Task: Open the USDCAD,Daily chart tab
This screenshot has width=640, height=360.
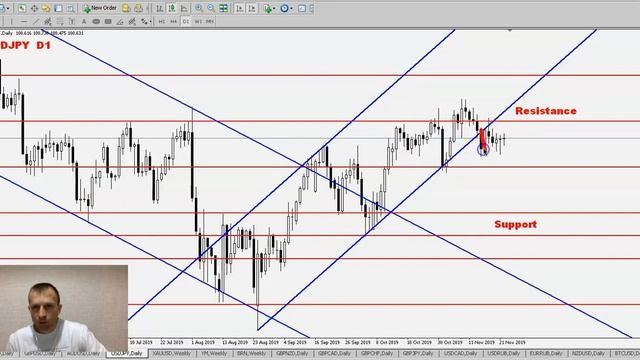Action: 460,353
